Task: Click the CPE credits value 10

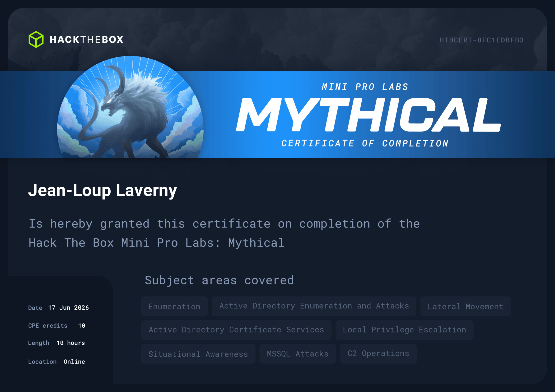Action: click(x=82, y=326)
